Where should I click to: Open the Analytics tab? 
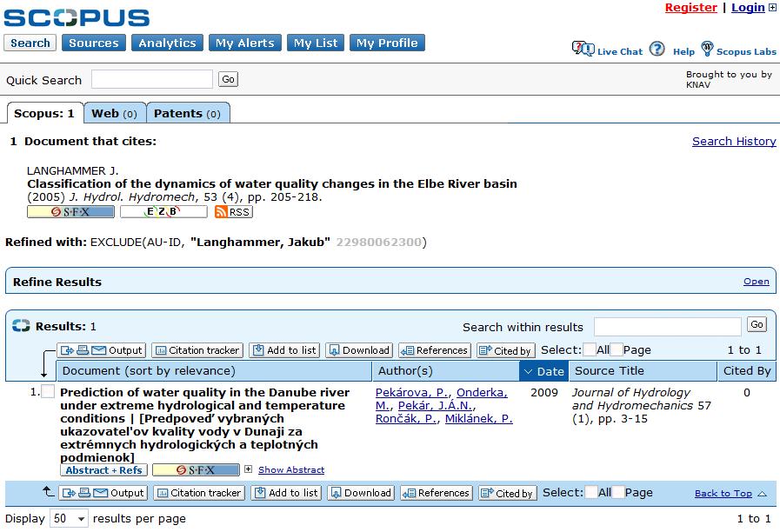(167, 43)
